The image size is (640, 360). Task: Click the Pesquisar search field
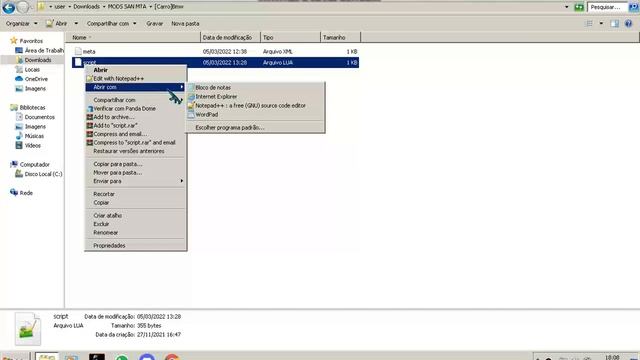(x=607, y=7)
